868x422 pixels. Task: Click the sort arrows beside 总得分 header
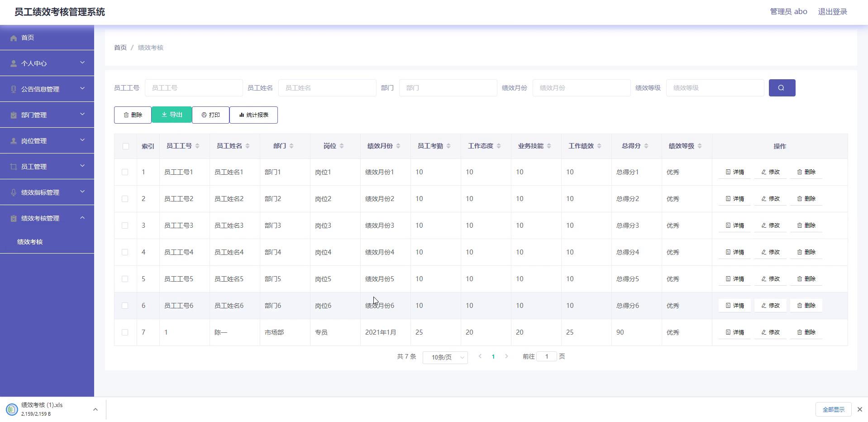pyautogui.click(x=646, y=146)
